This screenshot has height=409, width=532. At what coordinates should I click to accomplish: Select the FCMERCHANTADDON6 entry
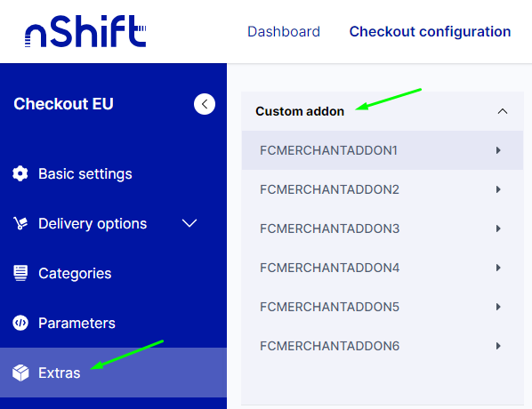383,346
